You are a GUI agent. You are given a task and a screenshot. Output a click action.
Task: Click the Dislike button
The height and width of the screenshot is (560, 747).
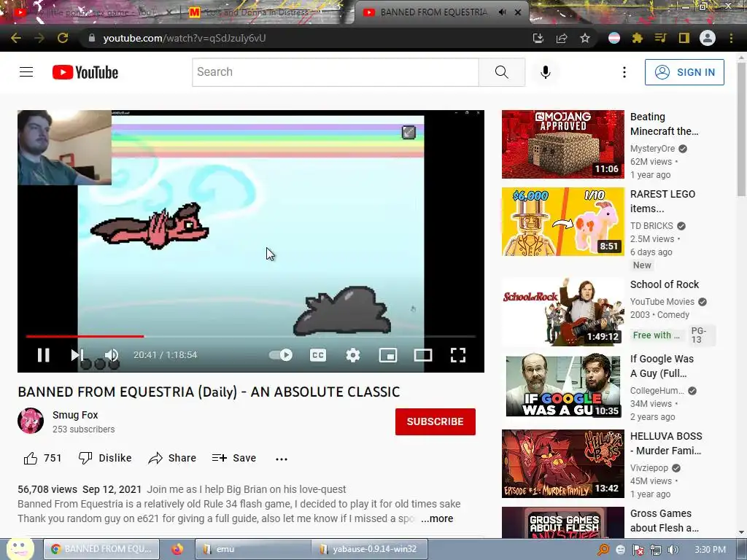pos(105,458)
